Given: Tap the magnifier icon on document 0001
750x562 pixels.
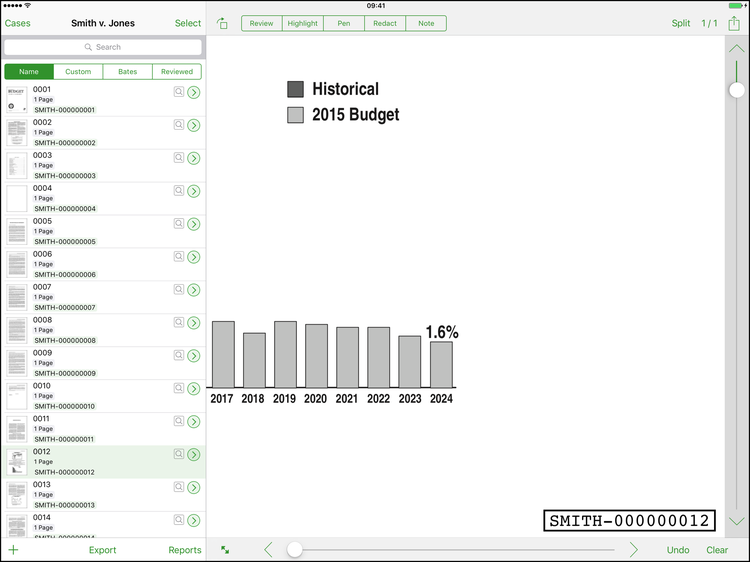Looking at the screenshot, I should [x=179, y=92].
